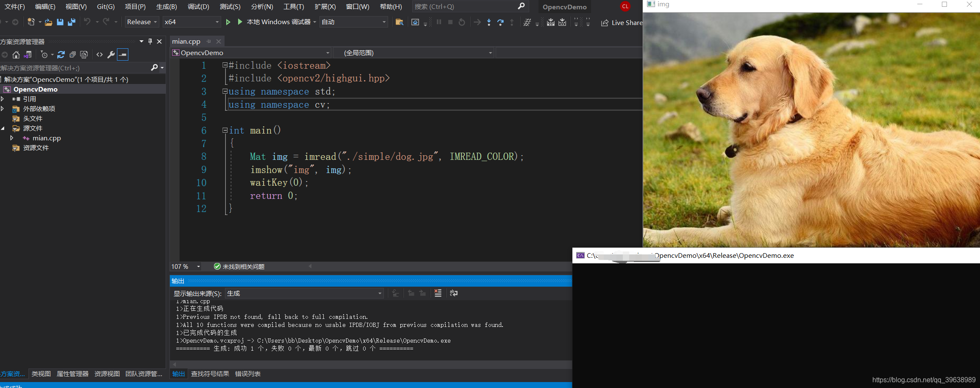
Task: Switch to the 错误列表 tab
Action: 248,374
